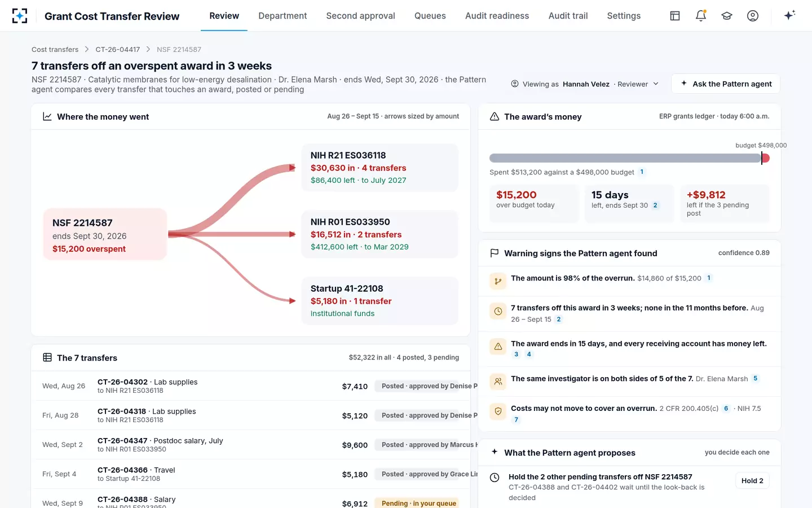Click the Hold 2 button
Image resolution: width=812 pixels, height=508 pixels.
752,481
